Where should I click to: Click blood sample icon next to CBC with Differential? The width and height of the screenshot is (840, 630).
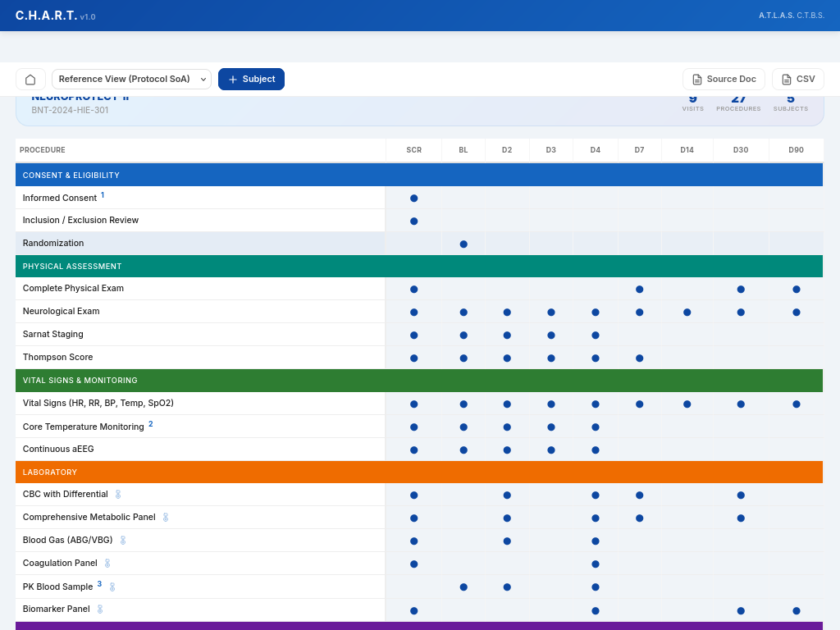tap(117, 494)
